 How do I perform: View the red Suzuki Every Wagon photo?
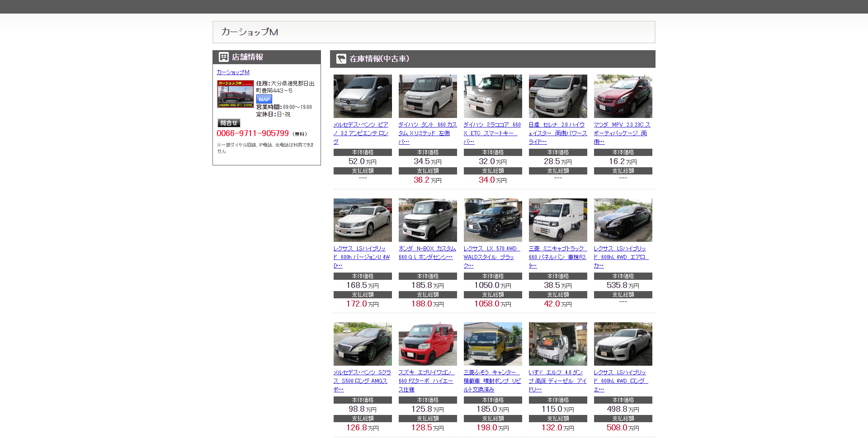pos(428,344)
